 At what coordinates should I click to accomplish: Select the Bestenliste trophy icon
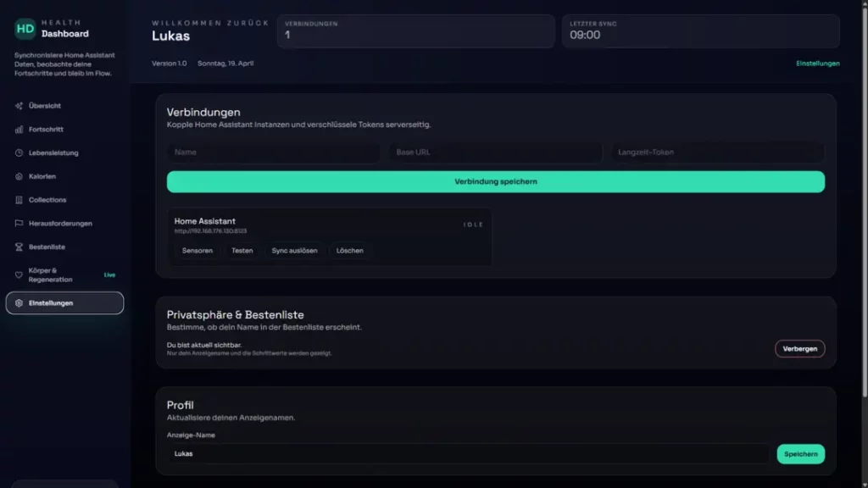17,247
